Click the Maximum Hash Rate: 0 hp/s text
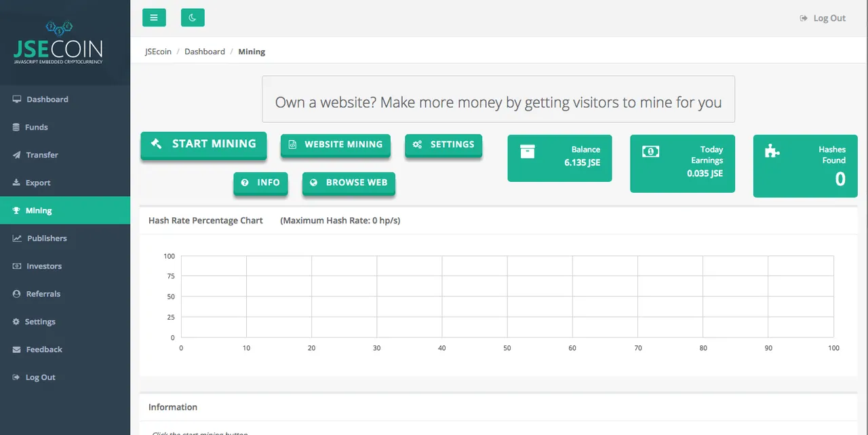Screen dimensions: 868x435 point(340,221)
